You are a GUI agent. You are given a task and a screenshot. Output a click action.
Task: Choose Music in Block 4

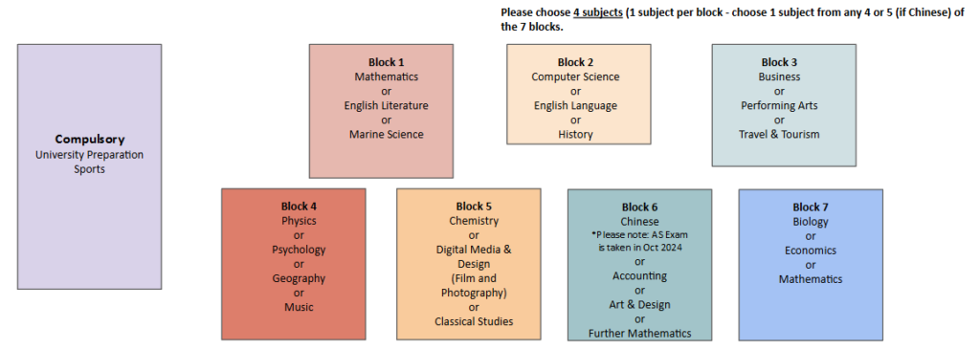tap(299, 307)
